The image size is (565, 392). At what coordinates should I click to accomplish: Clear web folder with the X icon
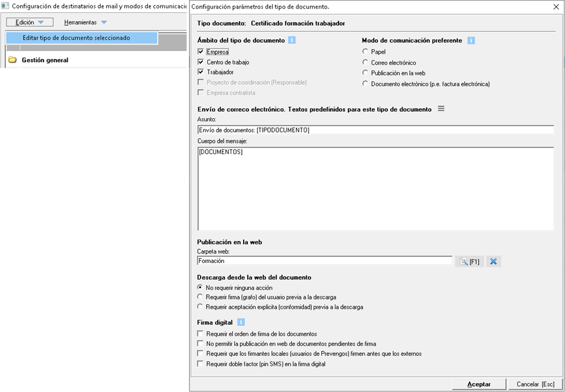pyautogui.click(x=494, y=261)
